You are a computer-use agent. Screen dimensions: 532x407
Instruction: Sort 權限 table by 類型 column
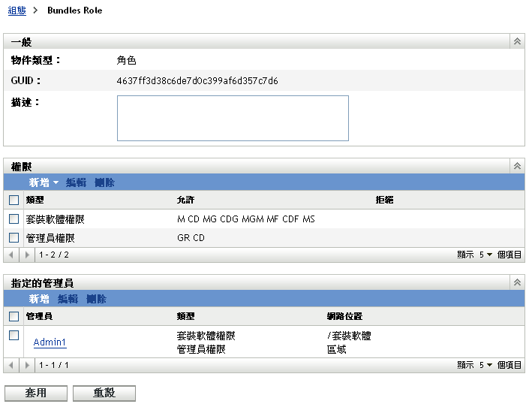pyautogui.click(x=35, y=200)
